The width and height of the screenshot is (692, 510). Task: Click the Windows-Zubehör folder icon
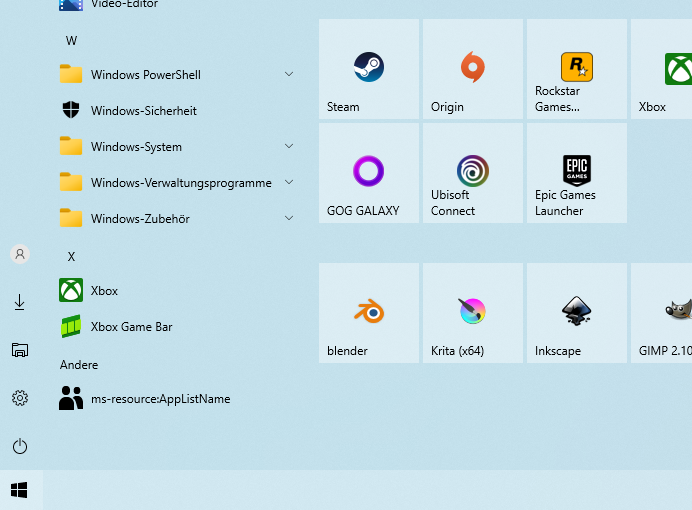(71, 218)
